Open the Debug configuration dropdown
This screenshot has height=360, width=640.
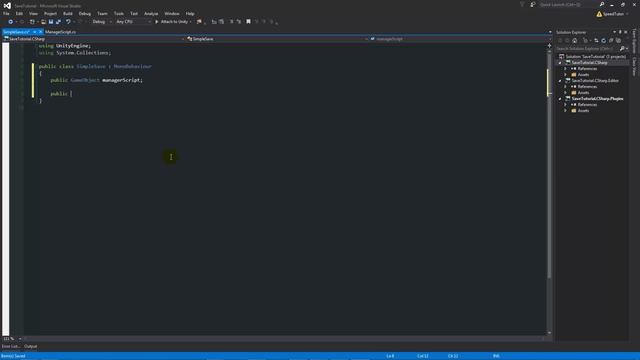coord(102,22)
